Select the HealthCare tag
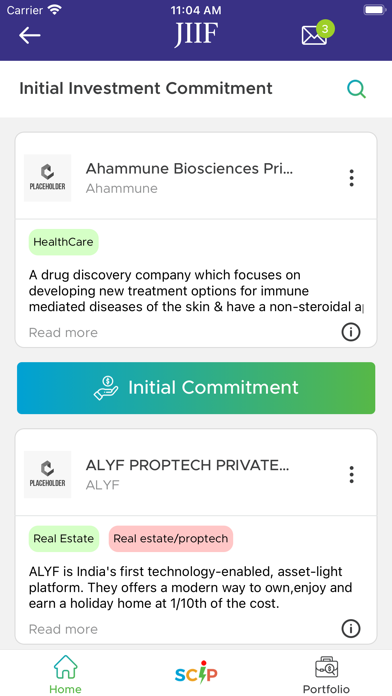The width and height of the screenshot is (392, 696). point(63,242)
